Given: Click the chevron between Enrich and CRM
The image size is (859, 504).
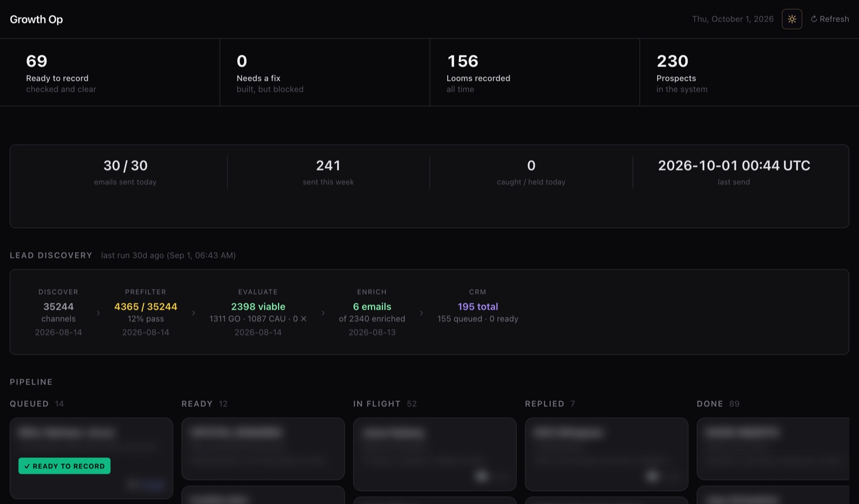Looking at the screenshot, I should [421, 312].
